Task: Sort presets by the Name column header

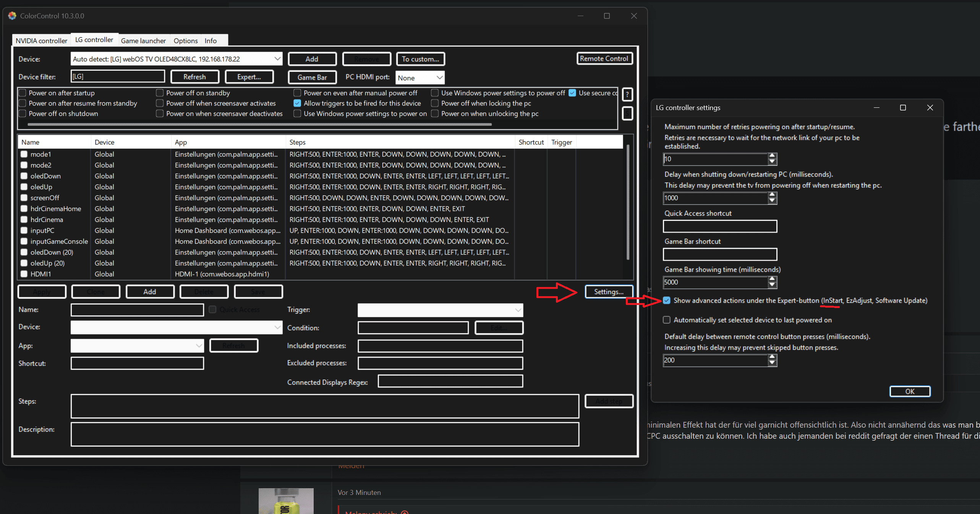Action: 54,142
